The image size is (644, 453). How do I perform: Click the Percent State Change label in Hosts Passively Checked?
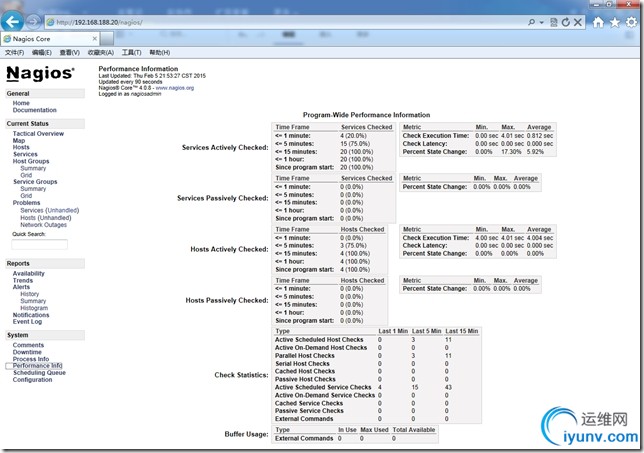(x=435, y=289)
